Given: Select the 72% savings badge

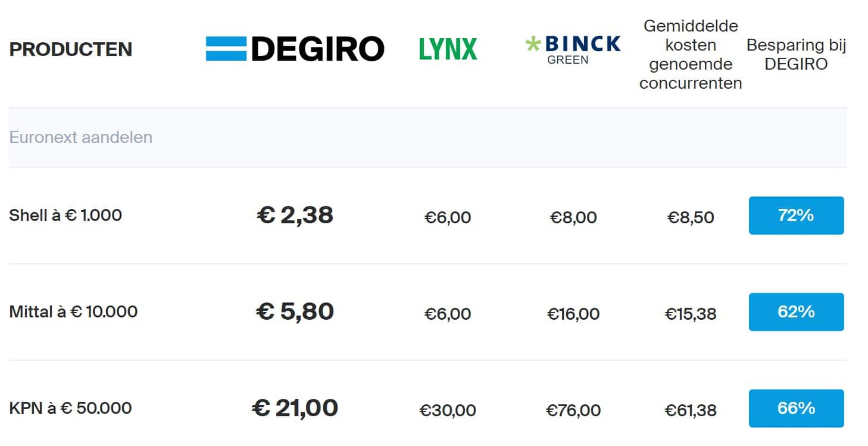Looking at the screenshot, I should tap(796, 216).
